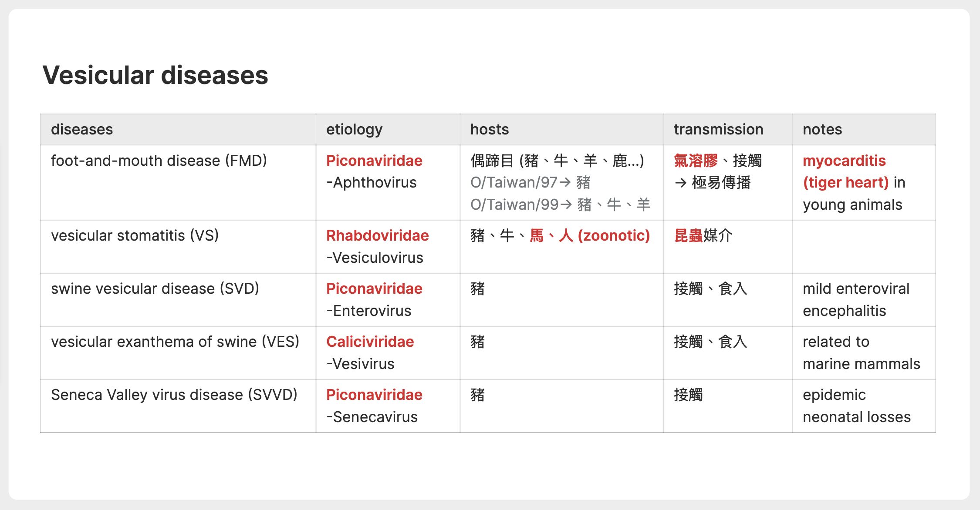The image size is (980, 510).
Task: Select the diseases column header
Action: (x=178, y=129)
